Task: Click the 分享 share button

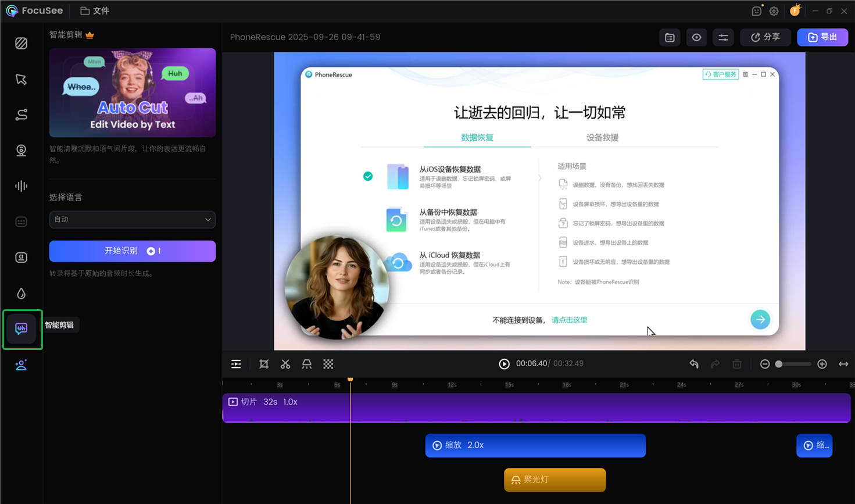Action: click(x=765, y=37)
